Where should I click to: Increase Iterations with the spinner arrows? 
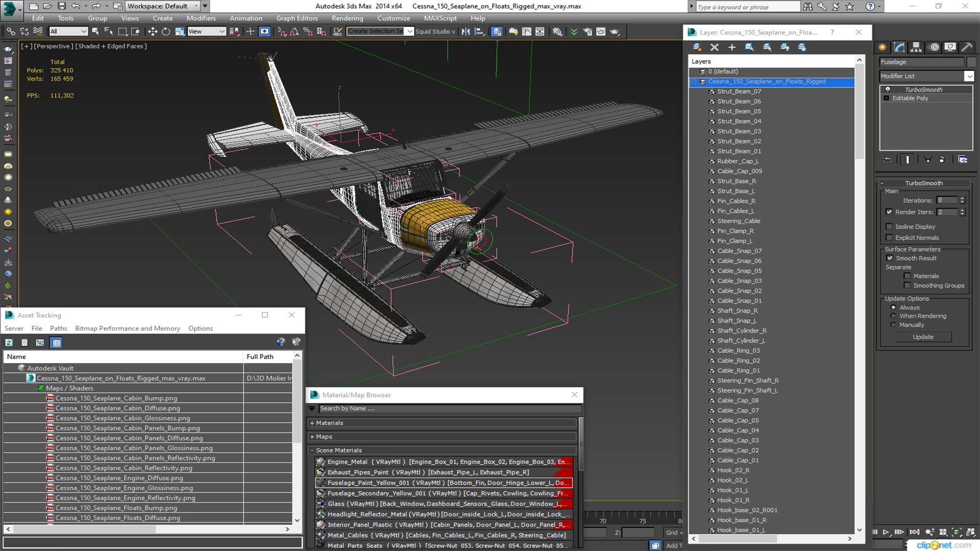(962, 198)
